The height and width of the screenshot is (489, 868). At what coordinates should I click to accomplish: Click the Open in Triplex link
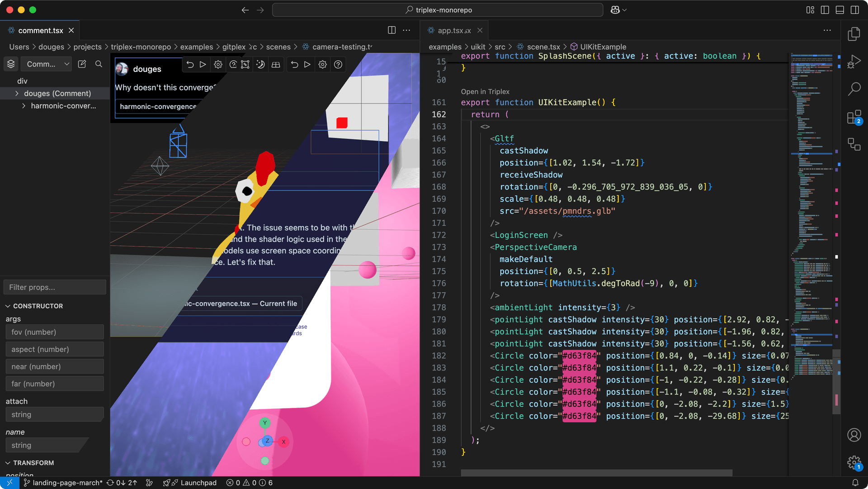click(485, 91)
